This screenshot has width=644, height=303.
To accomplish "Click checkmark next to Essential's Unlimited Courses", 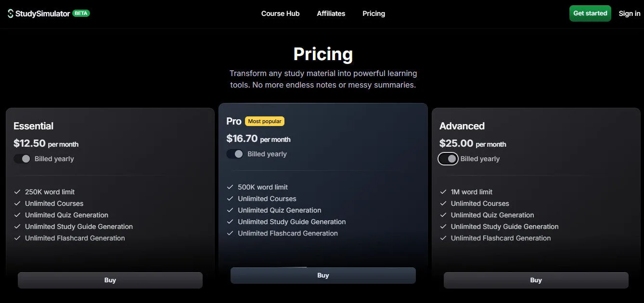I will click(x=17, y=203).
